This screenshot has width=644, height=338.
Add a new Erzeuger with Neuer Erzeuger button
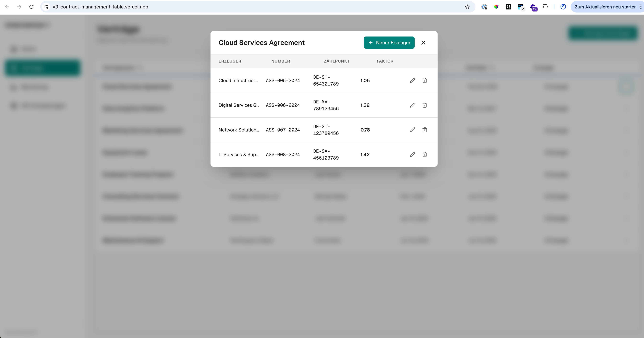389,42
